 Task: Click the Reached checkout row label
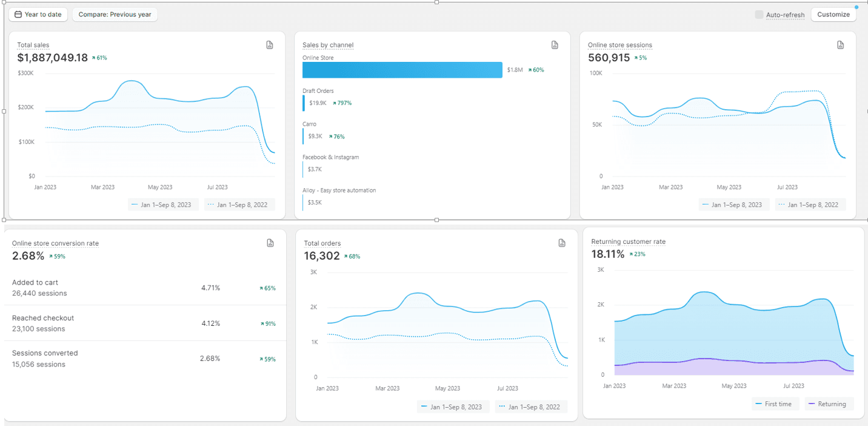[43, 318]
